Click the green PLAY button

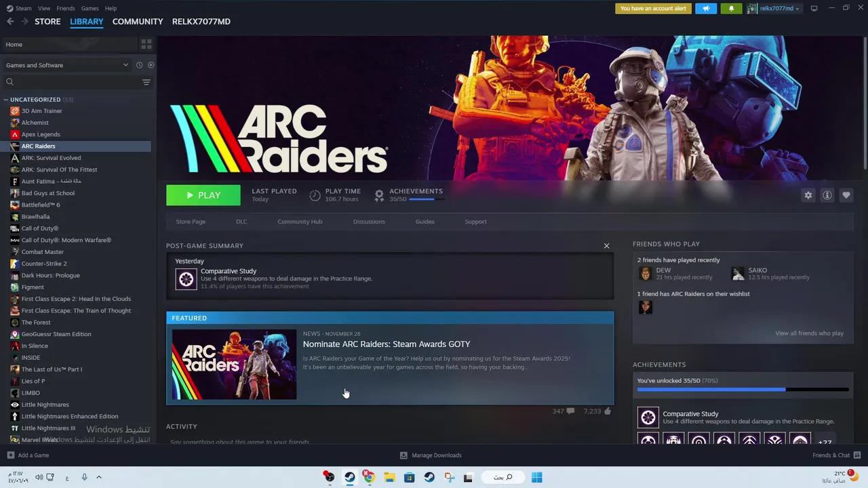tap(203, 195)
